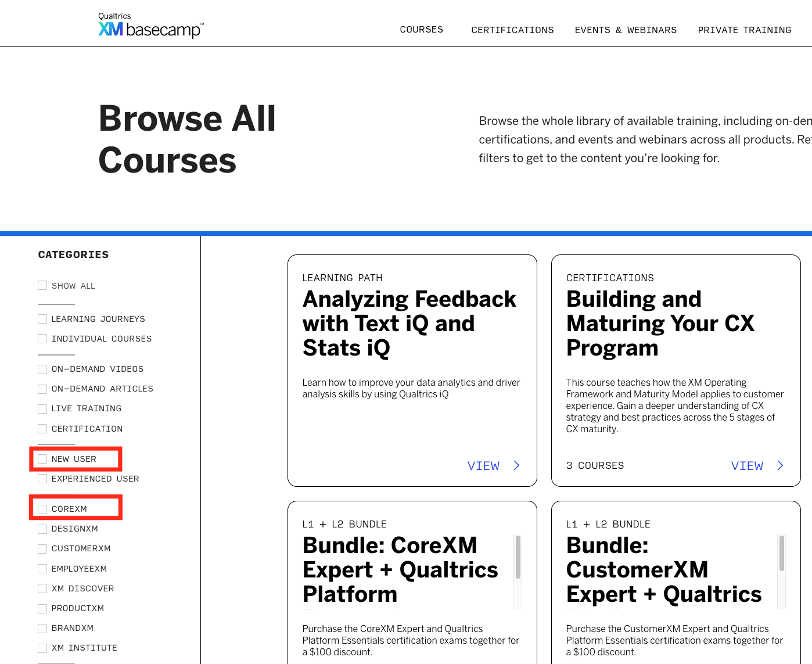Select the Live Training filter checkbox
The width and height of the screenshot is (812, 664).
[42, 409]
